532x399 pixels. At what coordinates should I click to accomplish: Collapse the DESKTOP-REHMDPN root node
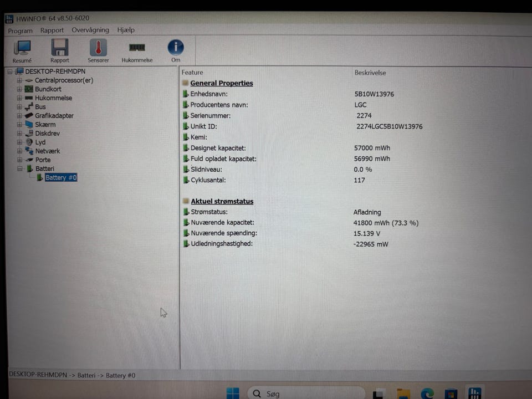pos(10,71)
